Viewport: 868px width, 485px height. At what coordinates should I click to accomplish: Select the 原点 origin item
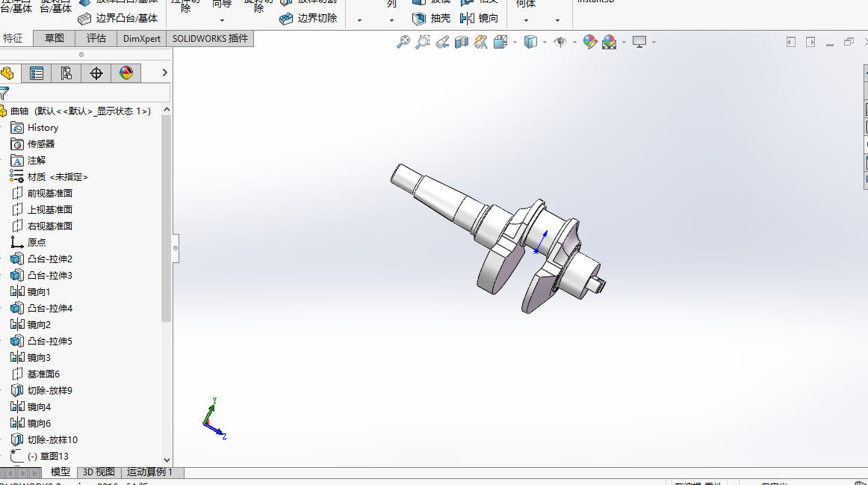28,242
